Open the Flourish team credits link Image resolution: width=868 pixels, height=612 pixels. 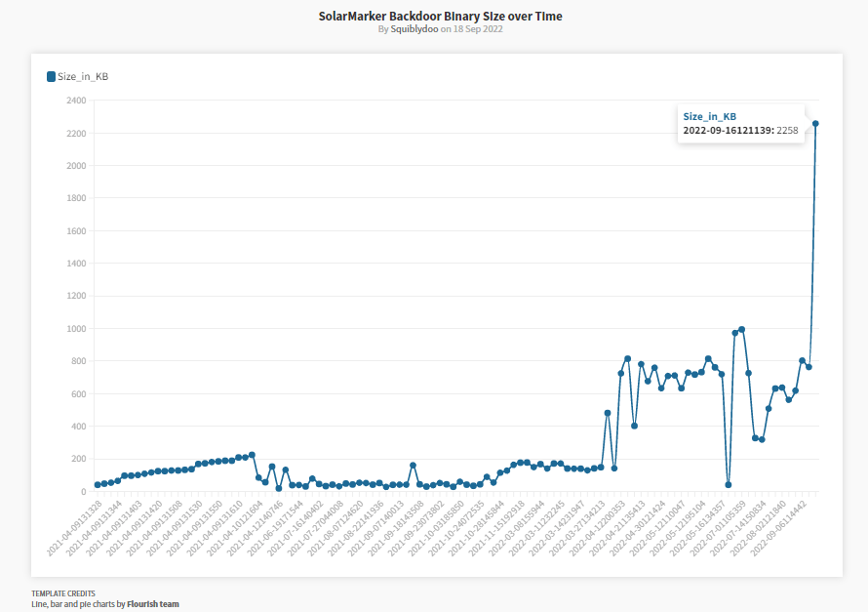click(152, 604)
